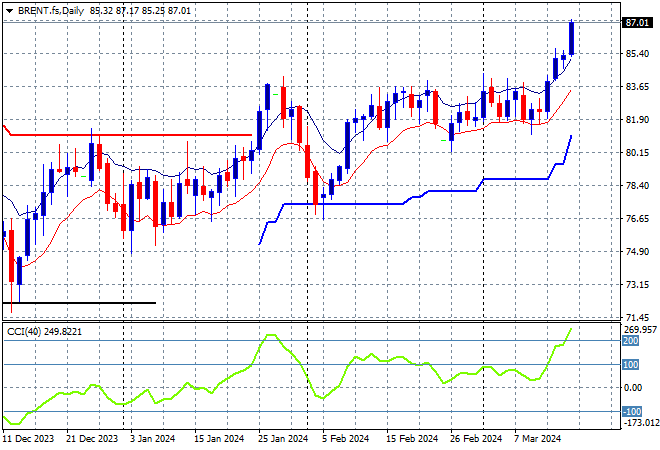
Task: Click the red horizontal resistance line
Action: (x=130, y=134)
